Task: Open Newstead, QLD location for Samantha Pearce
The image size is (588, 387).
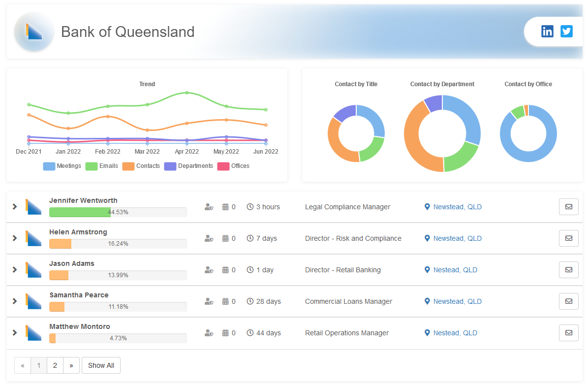Action: point(453,301)
